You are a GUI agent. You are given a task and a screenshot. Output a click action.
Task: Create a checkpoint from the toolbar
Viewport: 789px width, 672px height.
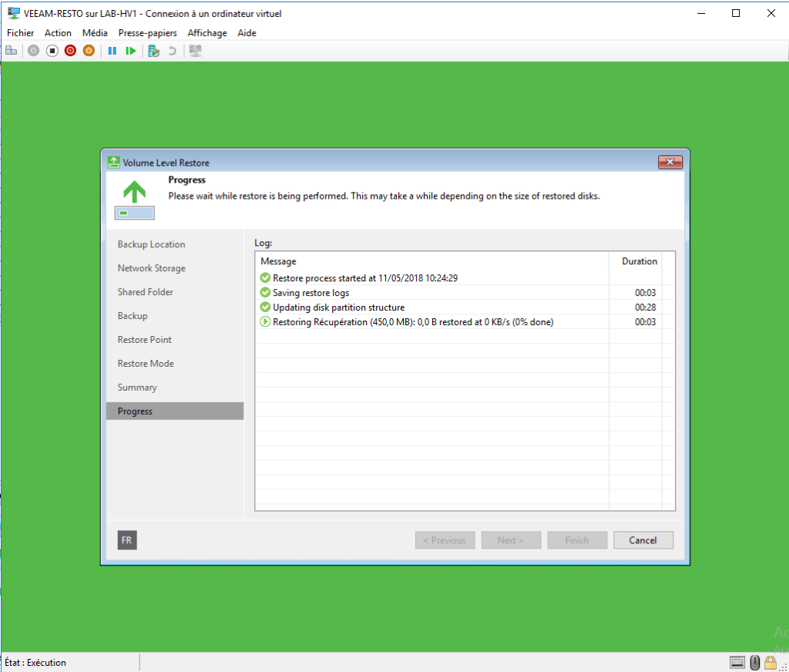pyautogui.click(x=154, y=50)
